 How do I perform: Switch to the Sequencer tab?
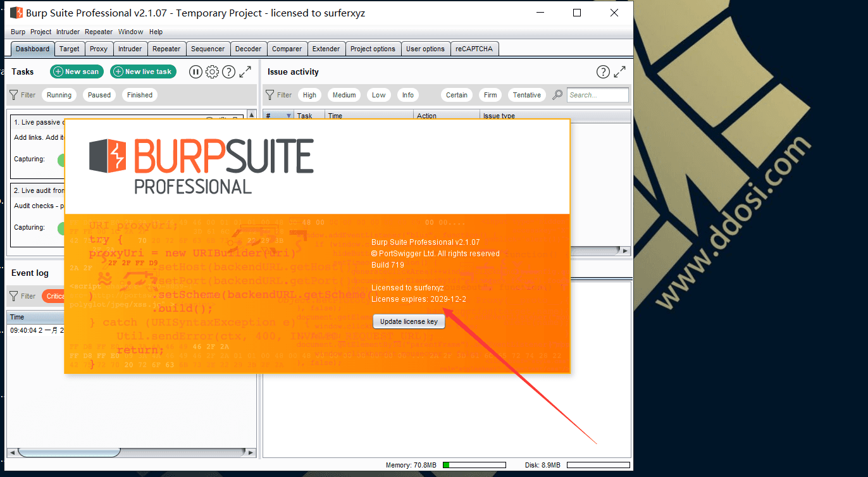coord(208,49)
